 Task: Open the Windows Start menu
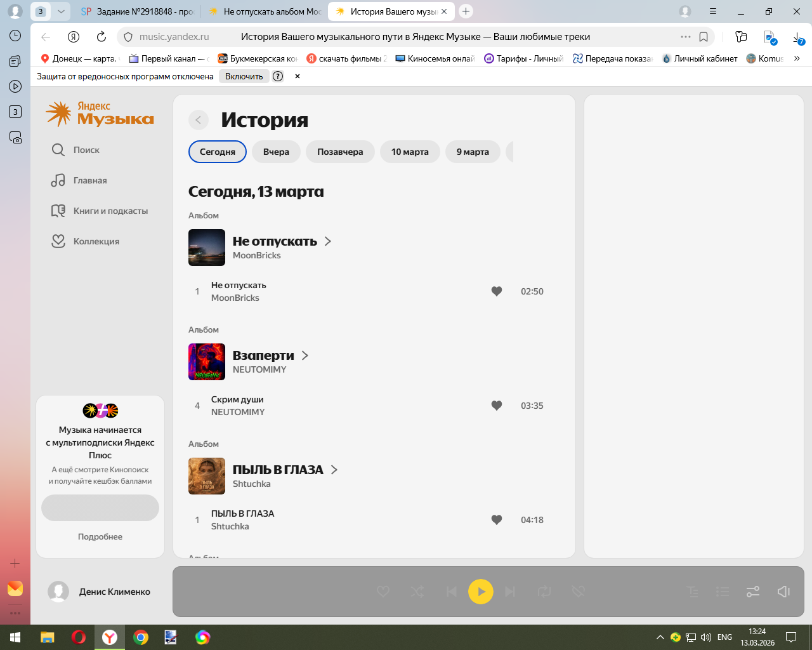click(15, 637)
